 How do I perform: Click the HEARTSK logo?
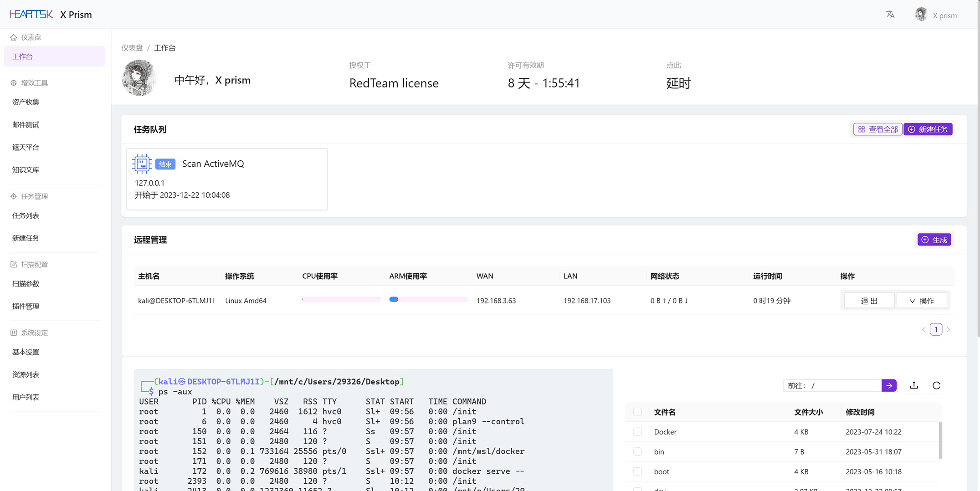pos(31,15)
